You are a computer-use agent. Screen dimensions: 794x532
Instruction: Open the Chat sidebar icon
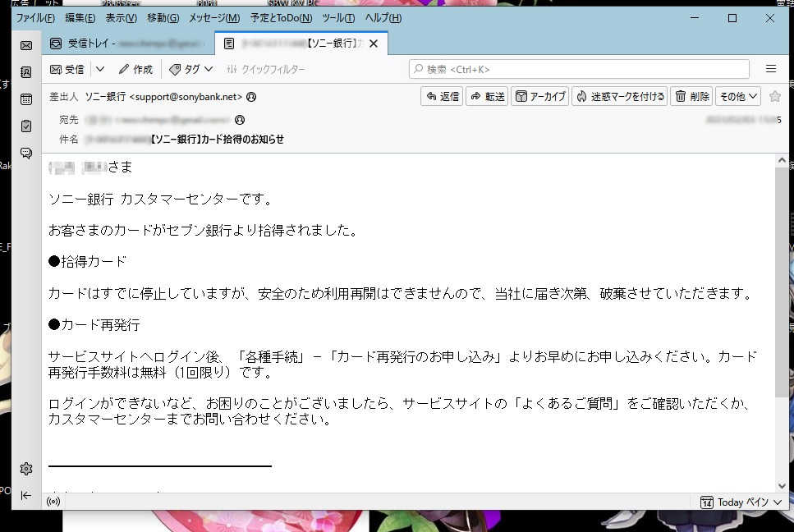[x=26, y=153]
